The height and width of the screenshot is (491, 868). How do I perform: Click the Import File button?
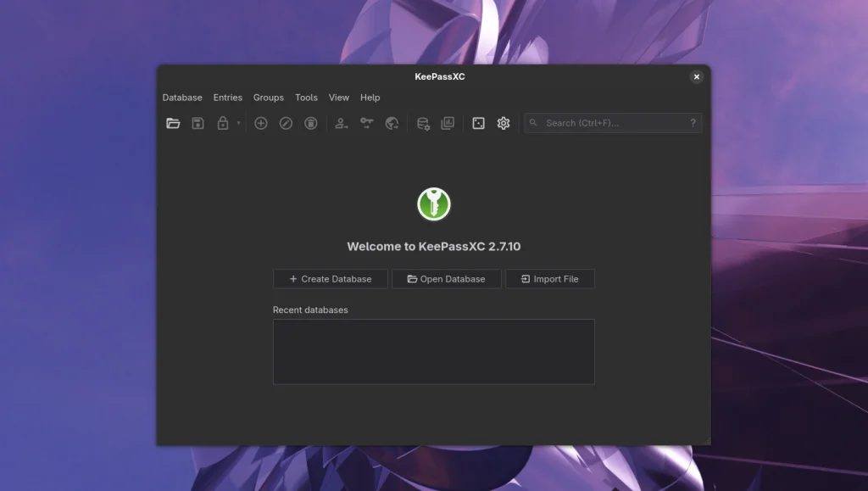pos(550,278)
